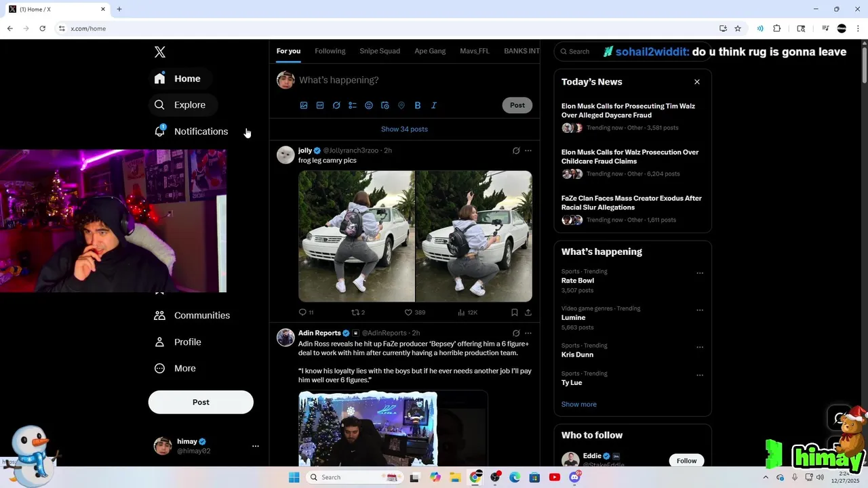Expand the More menu in the sidebar
Image resolution: width=868 pixels, height=488 pixels.
(x=176, y=369)
